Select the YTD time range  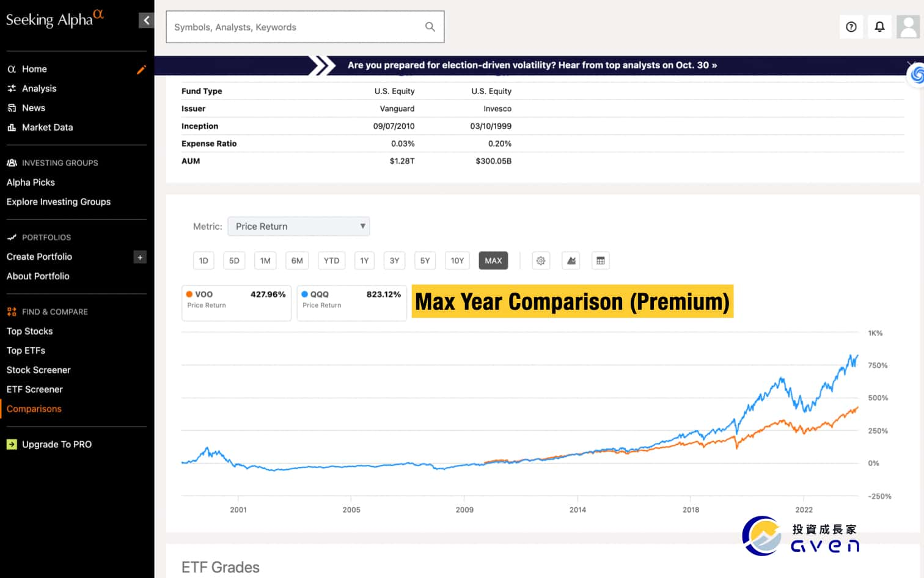(331, 261)
